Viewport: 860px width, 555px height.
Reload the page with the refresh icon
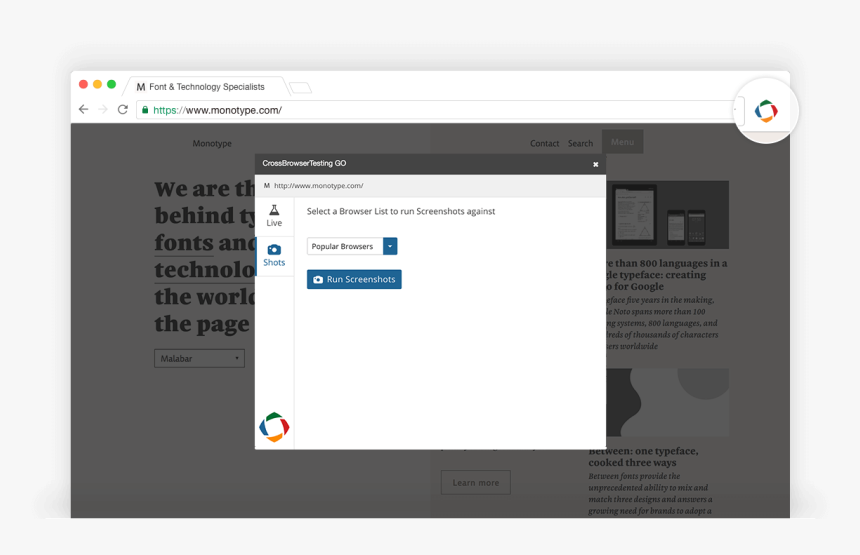[x=123, y=110]
